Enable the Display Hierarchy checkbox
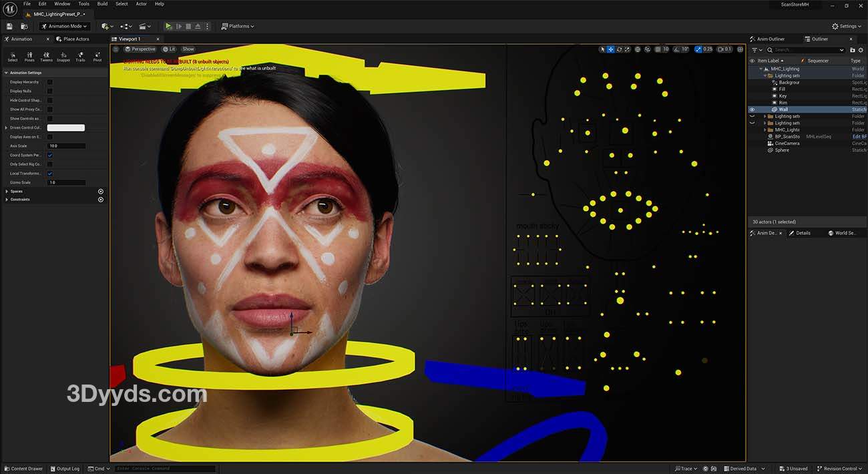The image size is (868, 474). 49,82
